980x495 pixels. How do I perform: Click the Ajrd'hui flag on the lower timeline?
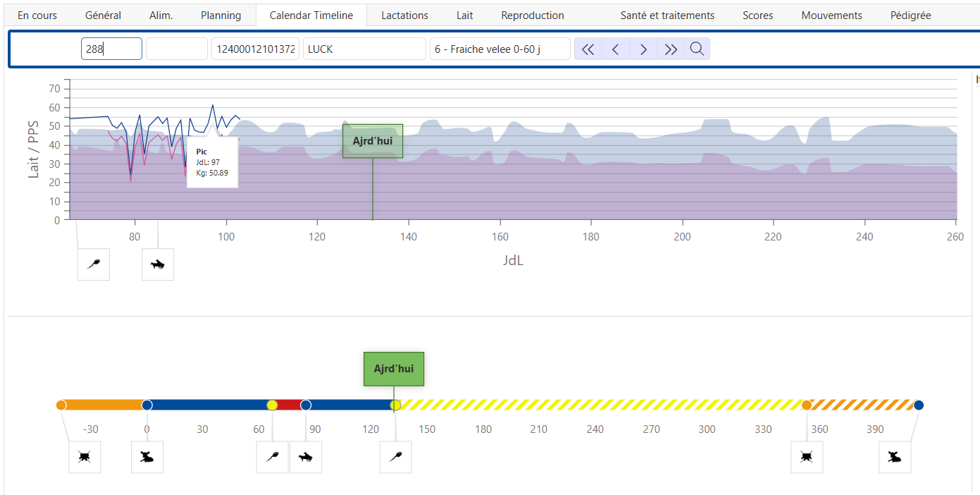coord(394,369)
